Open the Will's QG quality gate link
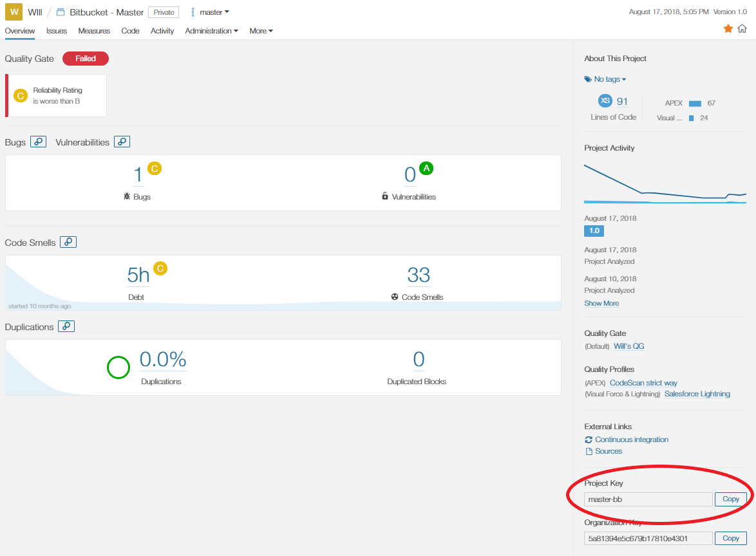 coord(628,346)
